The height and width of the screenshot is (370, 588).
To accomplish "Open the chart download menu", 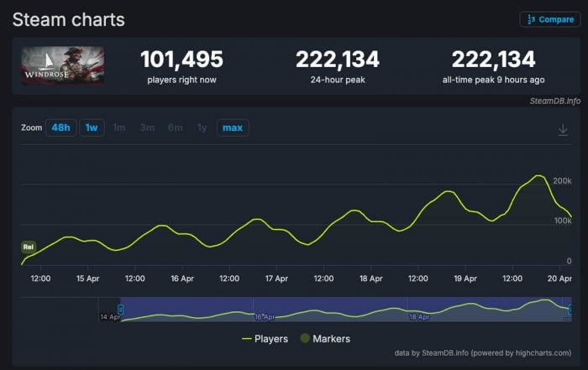I will [x=563, y=130].
